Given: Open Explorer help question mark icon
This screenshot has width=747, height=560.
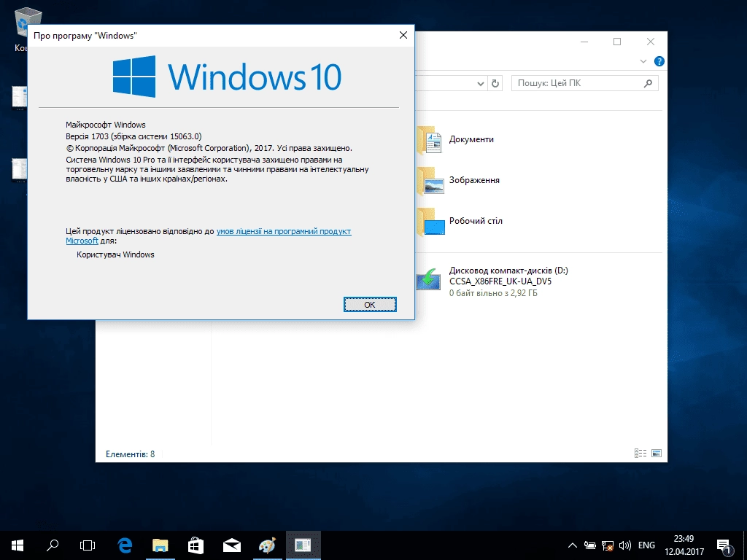Looking at the screenshot, I should tap(659, 61).
